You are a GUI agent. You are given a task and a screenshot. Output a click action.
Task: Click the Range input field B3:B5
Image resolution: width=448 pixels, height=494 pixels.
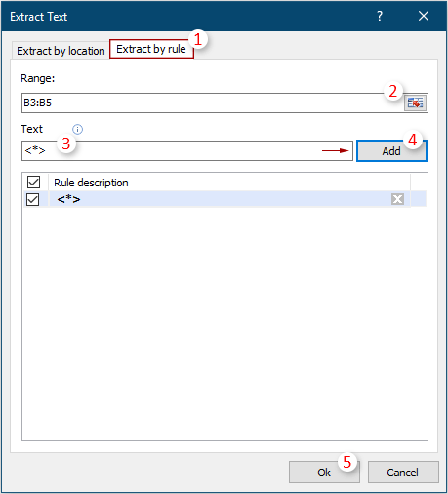(213, 103)
